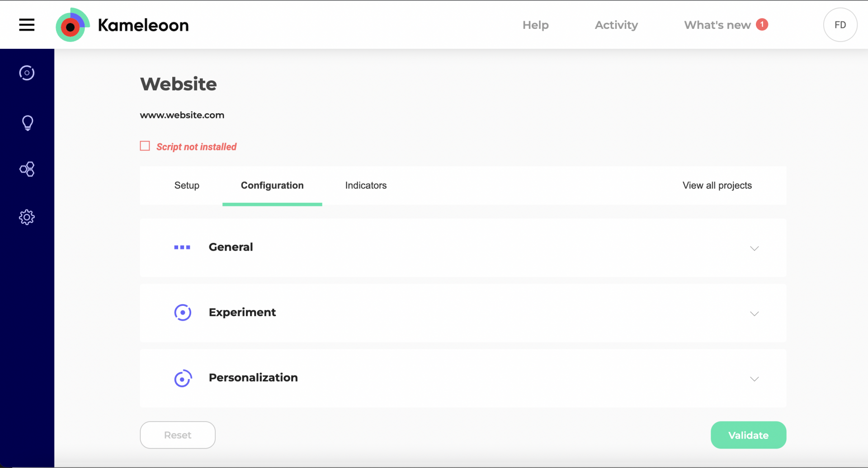This screenshot has height=468, width=868.
Task: Open What's new
Action: coord(717,25)
